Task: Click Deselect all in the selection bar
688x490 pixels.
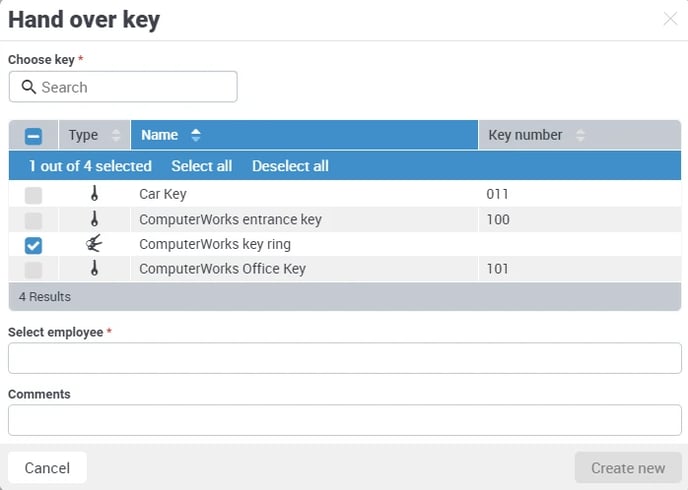Action: [x=290, y=166]
